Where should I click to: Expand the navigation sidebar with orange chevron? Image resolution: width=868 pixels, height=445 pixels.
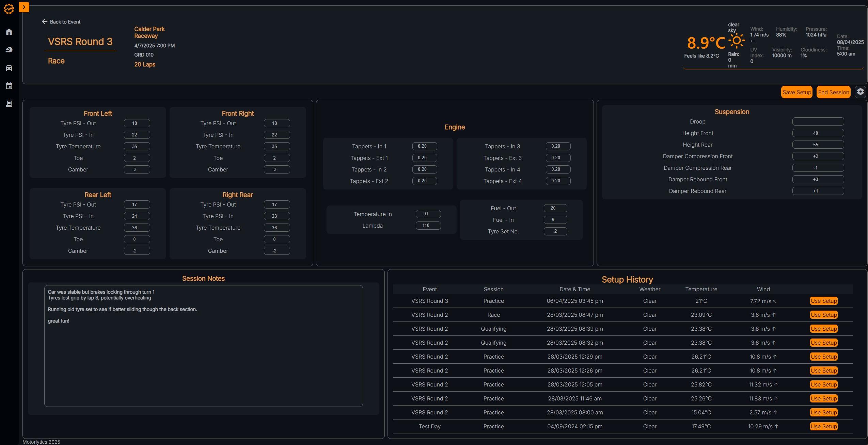click(x=24, y=7)
